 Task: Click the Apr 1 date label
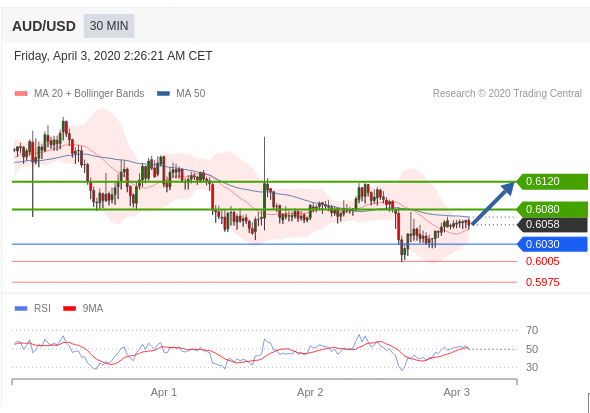(x=164, y=392)
